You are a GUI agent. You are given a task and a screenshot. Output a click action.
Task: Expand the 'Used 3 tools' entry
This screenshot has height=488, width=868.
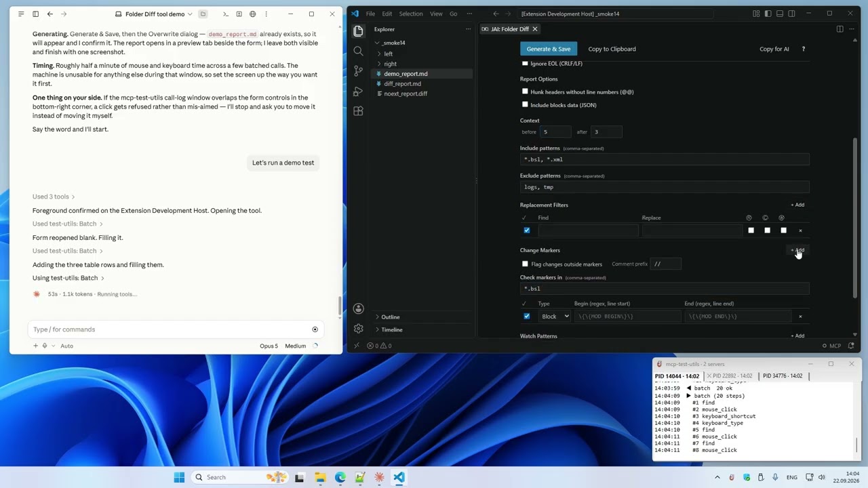[54, 197]
